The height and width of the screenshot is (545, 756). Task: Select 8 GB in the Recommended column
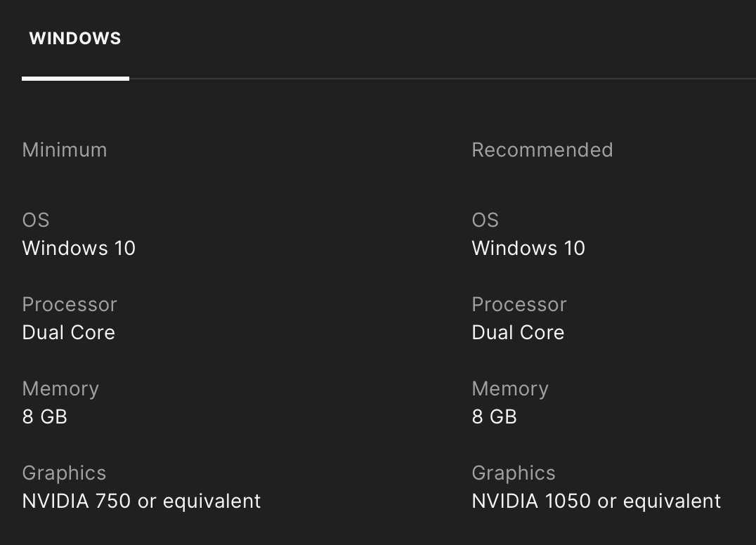coord(494,416)
